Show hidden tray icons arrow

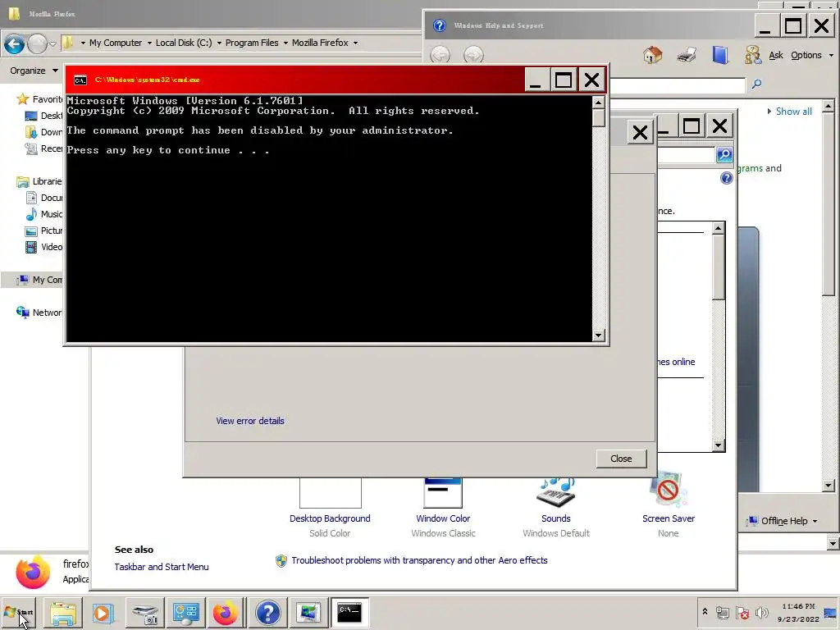[x=705, y=612]
